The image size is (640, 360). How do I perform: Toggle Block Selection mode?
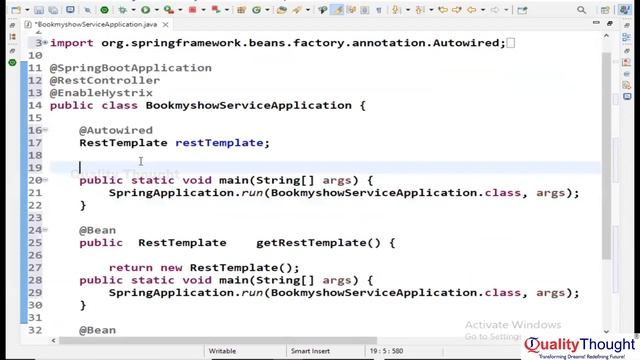pos(364,10)
